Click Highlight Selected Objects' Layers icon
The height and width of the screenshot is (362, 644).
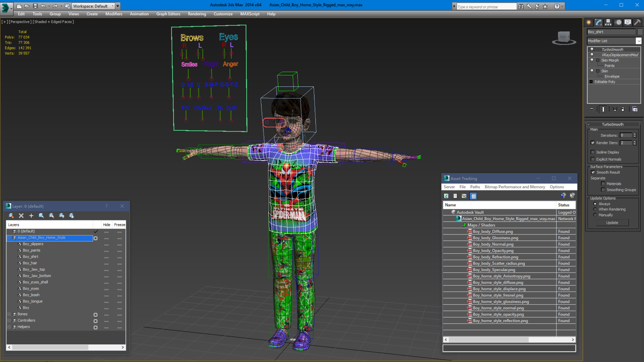pyautogui.click(x=51, y=216)
